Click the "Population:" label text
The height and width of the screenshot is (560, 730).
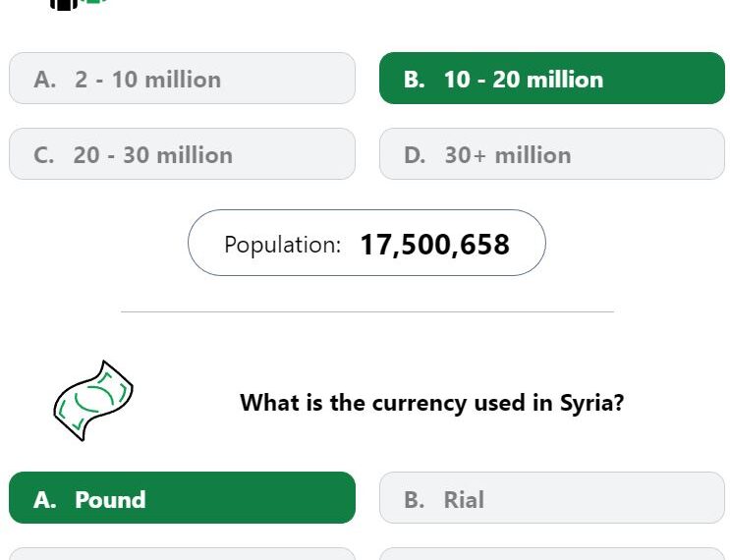pyautogui.click(x=283, y=245)
